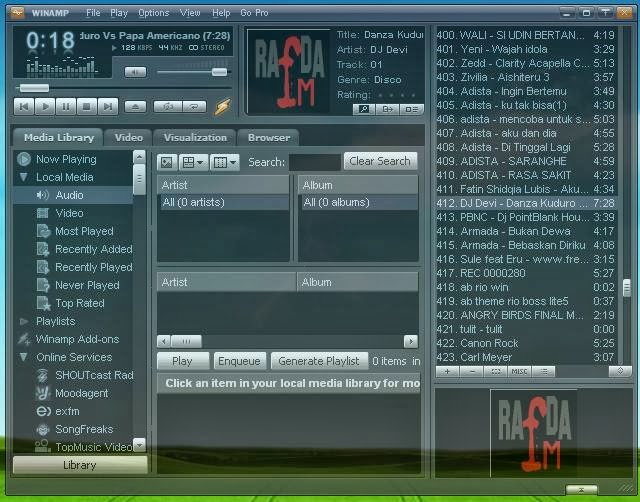Click the playlist add (+) button
Screen dimensions: 640x502
448,371
